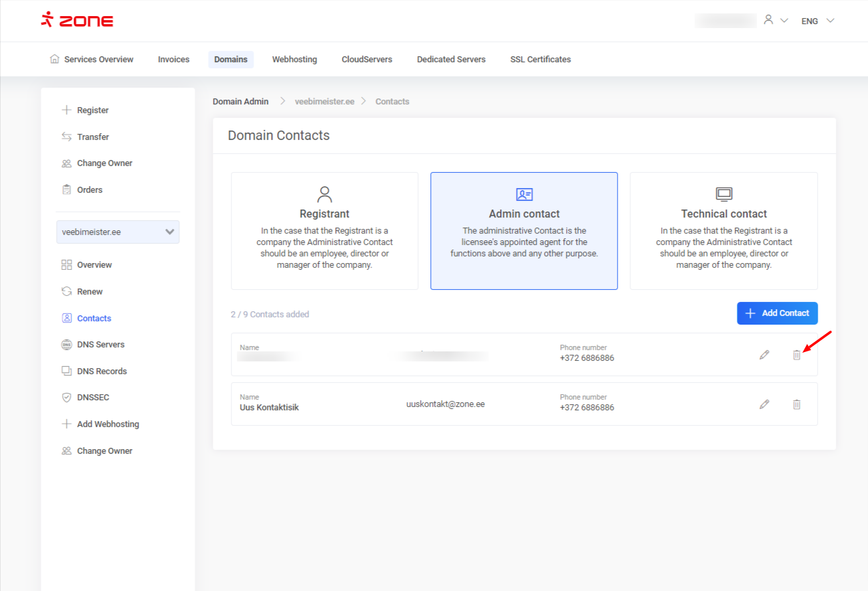Switch to the Webhosting tab
868x591 pixels.
294,60
